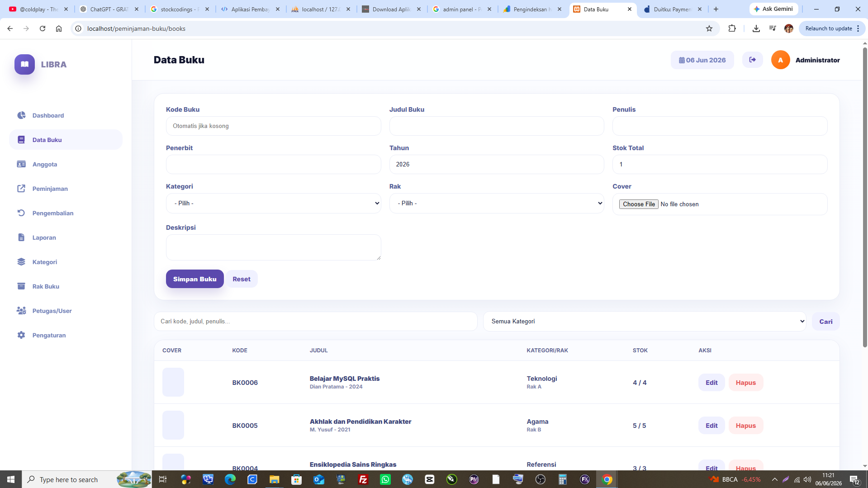
Task: Click the Reset button
Action: click(242, 279)
